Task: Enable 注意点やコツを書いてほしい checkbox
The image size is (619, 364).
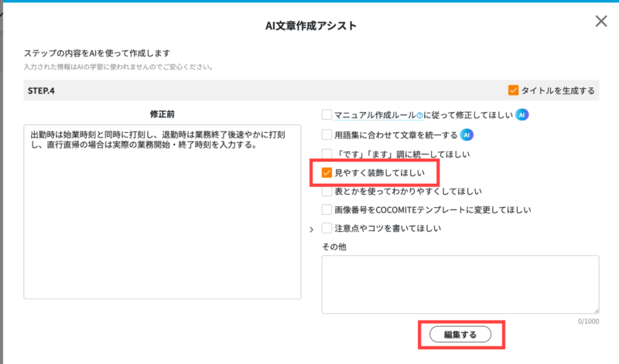Action: tap(327, 228)
